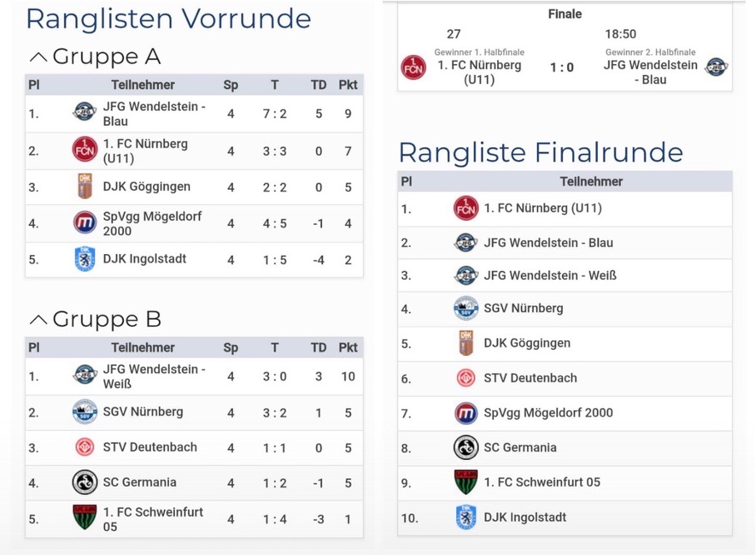Click JFG Wendelstein - Blau logo in Finale box
The width and height of the screenshot is (756, 555).
[x=715, y=67]
